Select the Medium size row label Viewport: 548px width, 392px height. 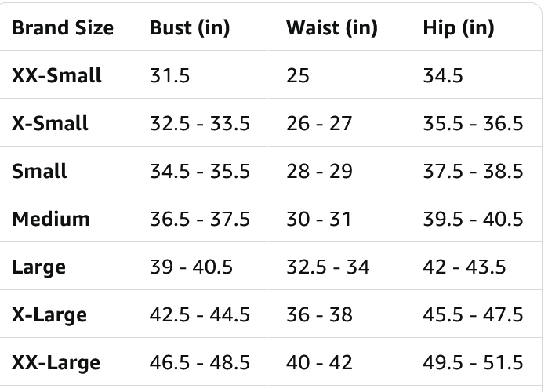click(x=51, y=220)
